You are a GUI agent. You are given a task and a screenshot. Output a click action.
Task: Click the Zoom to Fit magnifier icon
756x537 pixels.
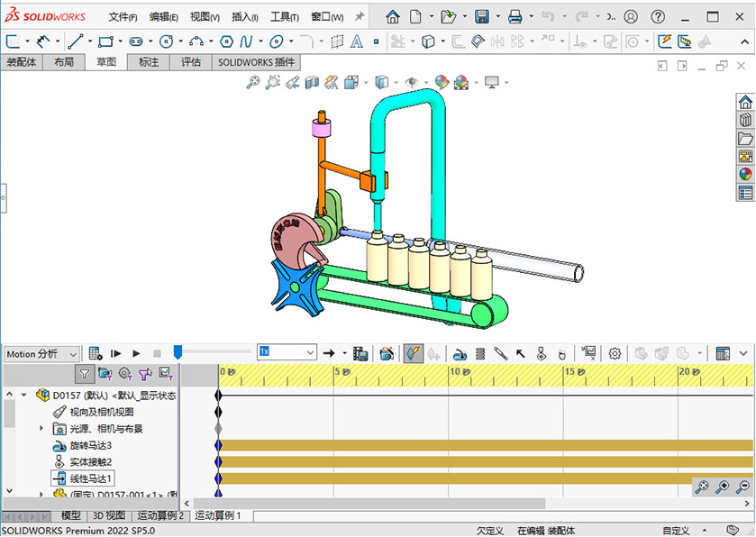click(253, 82)
